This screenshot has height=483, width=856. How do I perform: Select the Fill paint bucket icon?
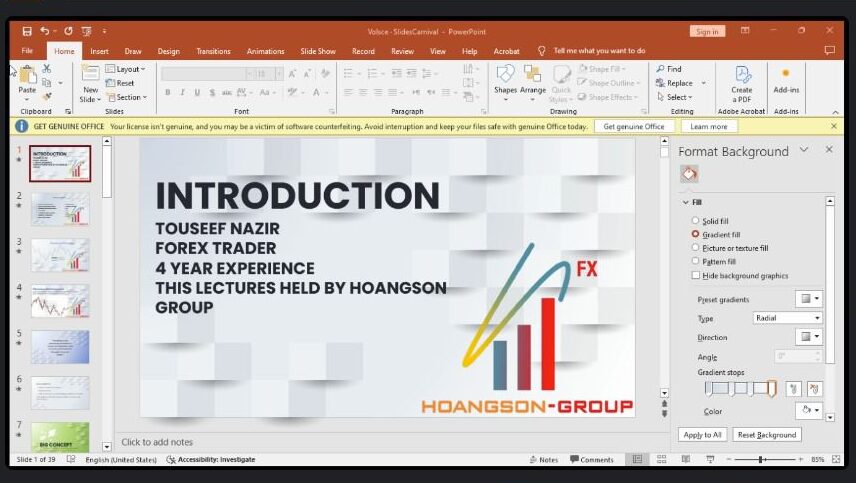[689, 174]
